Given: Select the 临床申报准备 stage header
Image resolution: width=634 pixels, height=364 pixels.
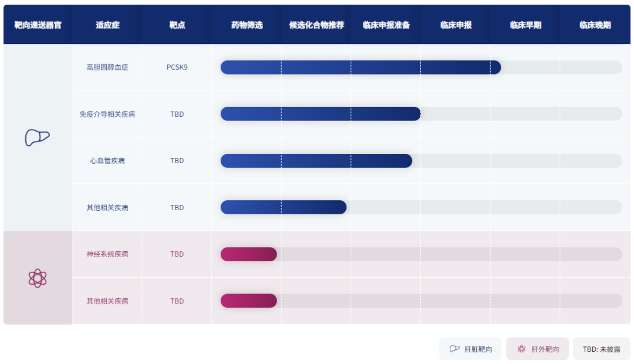Looking at the screenshot, I should coord(386,25).
